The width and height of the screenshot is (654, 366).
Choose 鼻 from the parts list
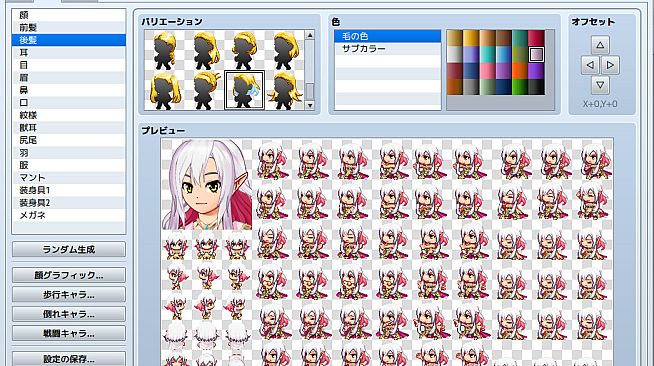[x=69, y=90]
